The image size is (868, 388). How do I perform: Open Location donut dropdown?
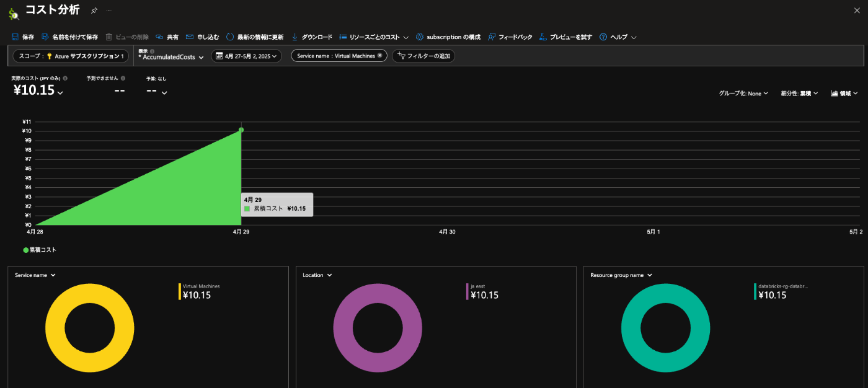tap(316, 275)
